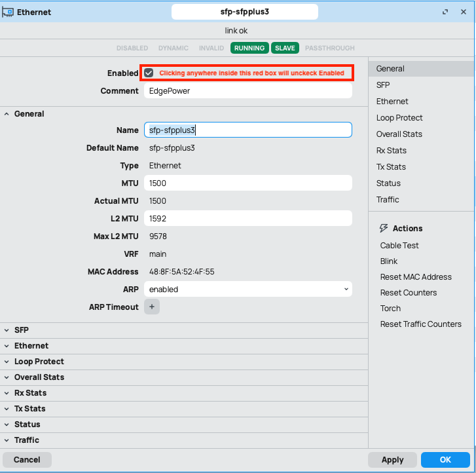Click Reset MAC Address action

click(x=416, y=277)
